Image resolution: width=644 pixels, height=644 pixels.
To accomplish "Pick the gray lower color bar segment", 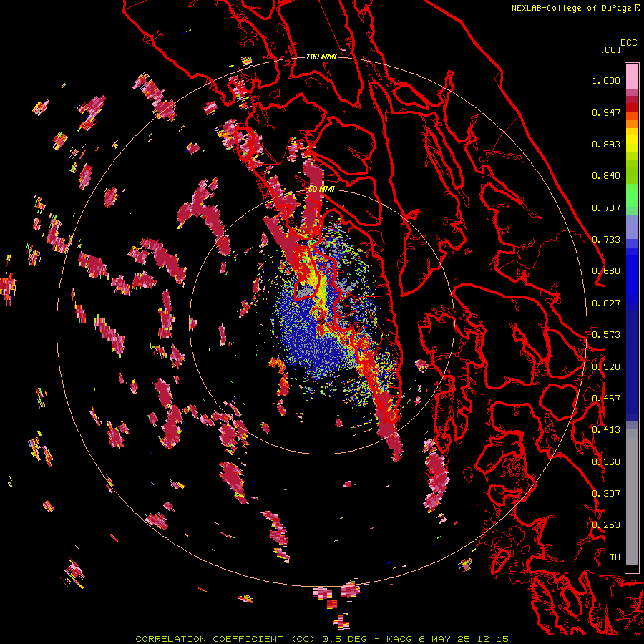I will [632, 497].
